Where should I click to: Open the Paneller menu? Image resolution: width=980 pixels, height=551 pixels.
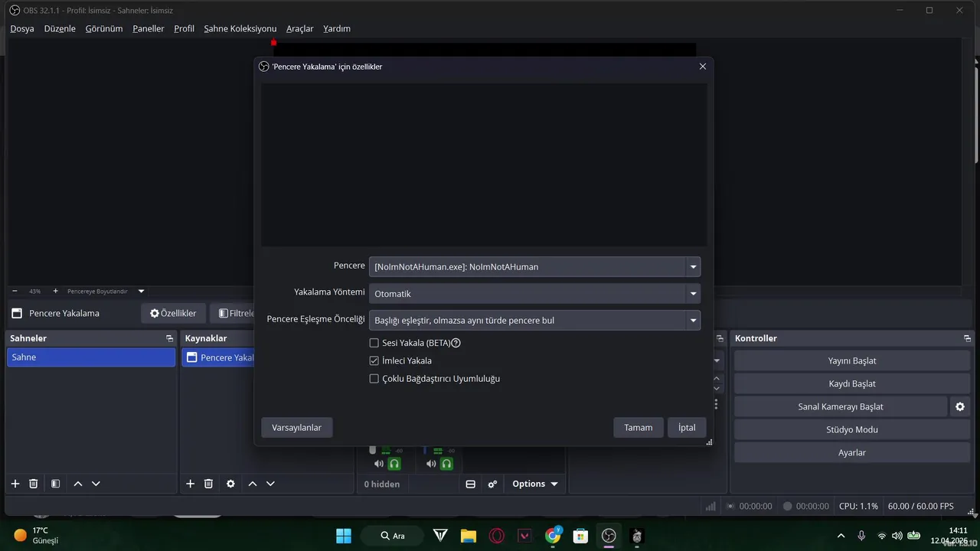coord(149,28)
